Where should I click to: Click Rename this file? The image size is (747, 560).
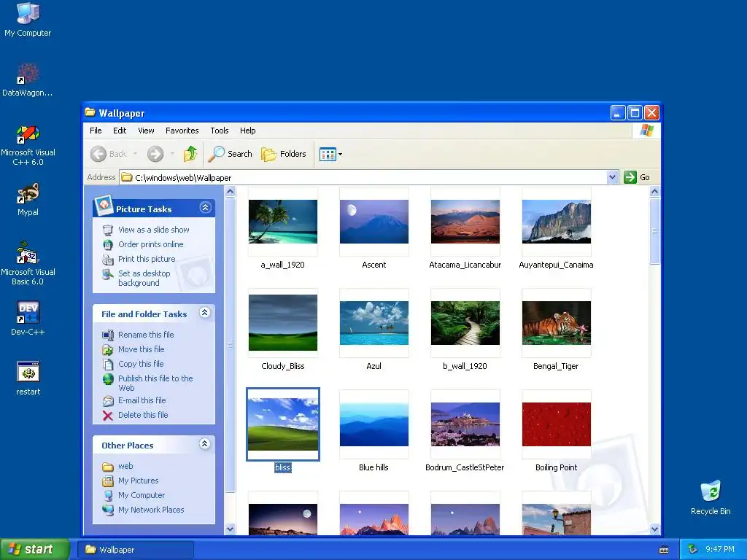tap(146, 335)
